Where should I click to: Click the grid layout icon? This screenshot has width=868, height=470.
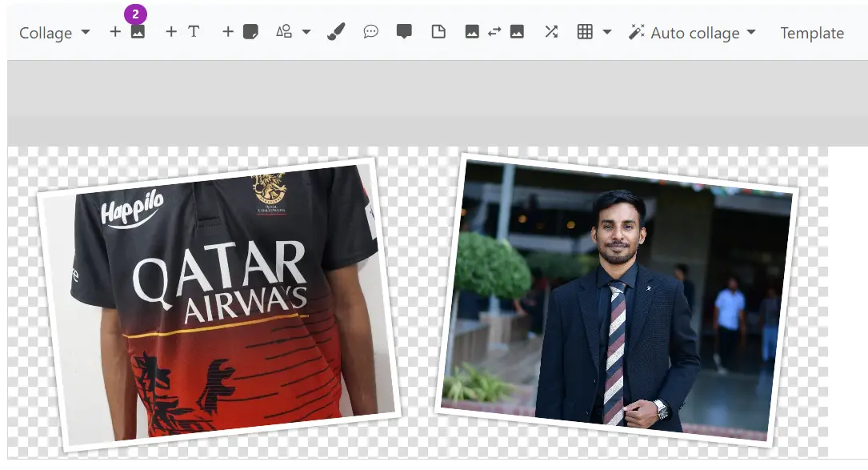click(585, 31)
